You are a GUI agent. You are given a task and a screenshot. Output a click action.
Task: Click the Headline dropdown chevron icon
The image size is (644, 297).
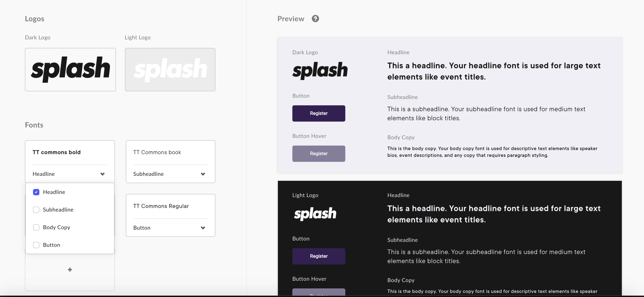[x=103, y=174]
